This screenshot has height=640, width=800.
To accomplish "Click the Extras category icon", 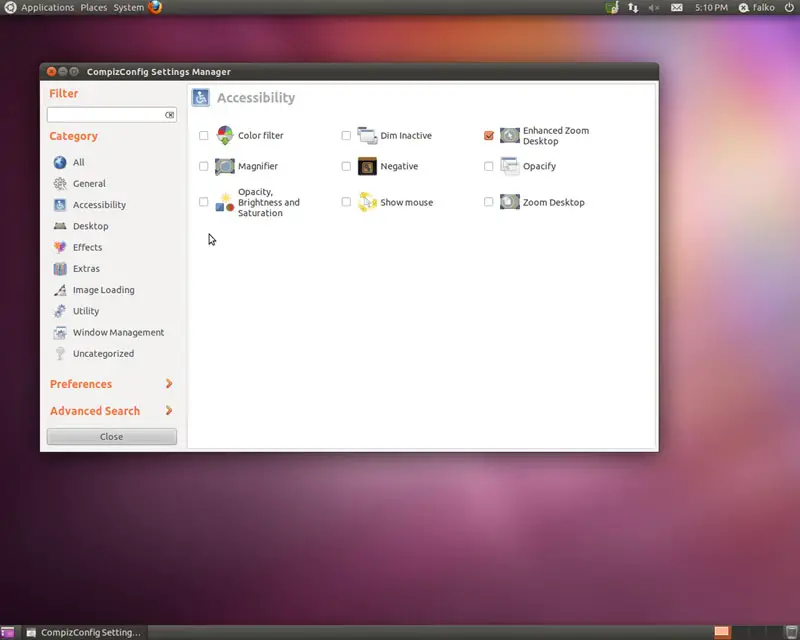I will tap(60, 268).
